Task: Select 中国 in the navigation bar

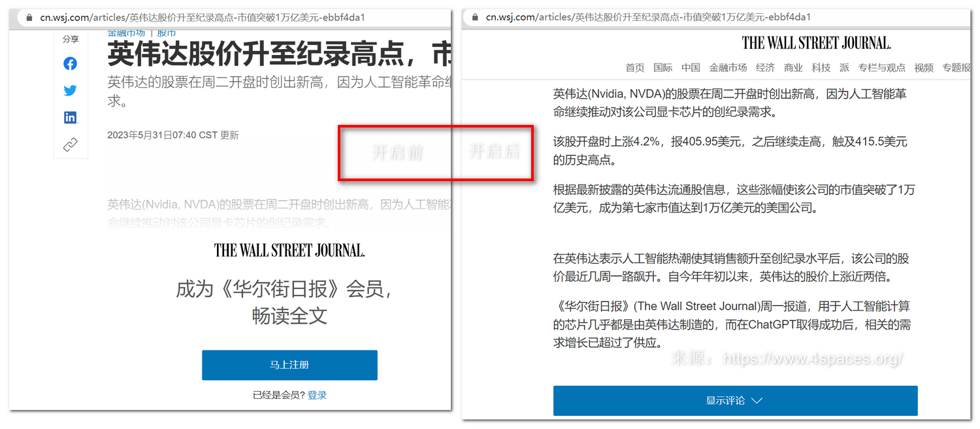Action: tap(691, 67)
